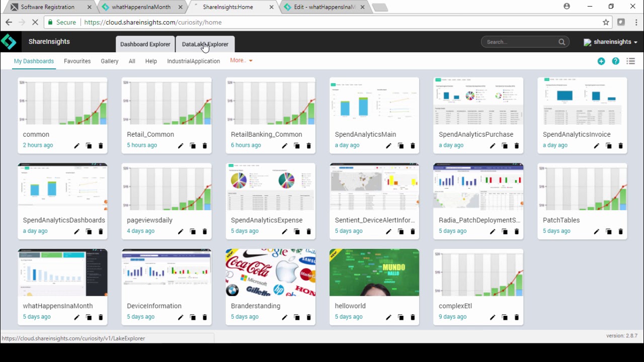Click '4 days ago' under pageviewsdaily

(x=141, y=231)
